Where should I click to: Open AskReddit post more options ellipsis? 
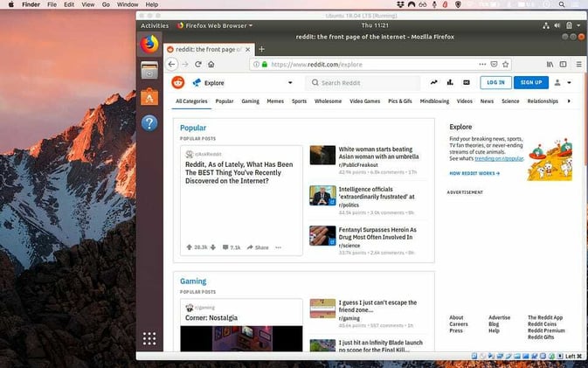pos(278,247)
